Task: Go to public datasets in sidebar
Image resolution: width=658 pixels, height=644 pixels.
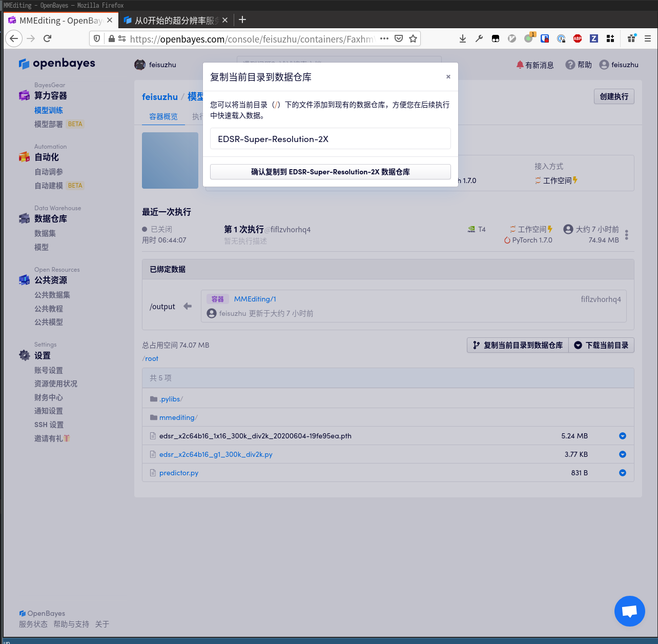Action: 52,295
